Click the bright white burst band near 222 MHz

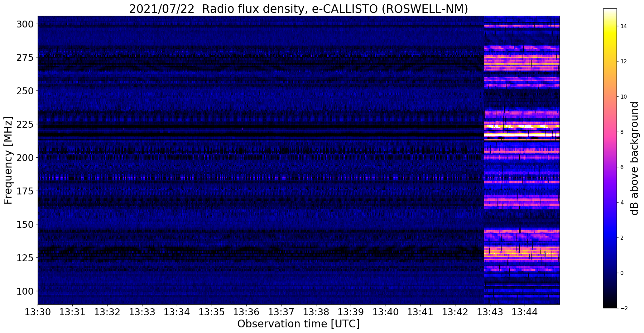coord(522,127)
